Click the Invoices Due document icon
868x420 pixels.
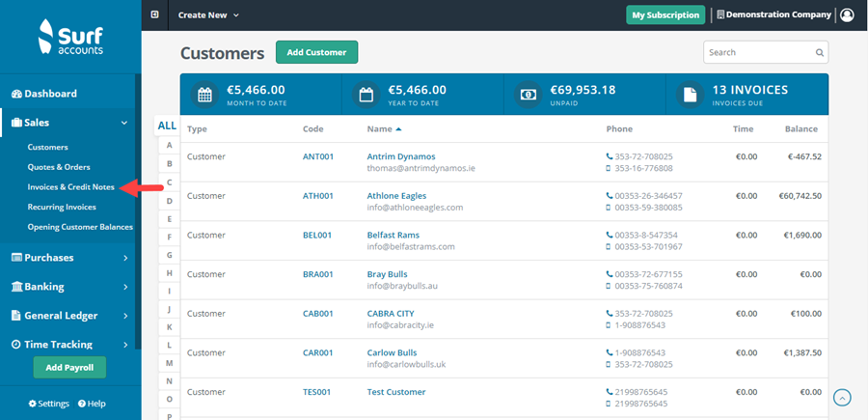(x=691, y=95)
